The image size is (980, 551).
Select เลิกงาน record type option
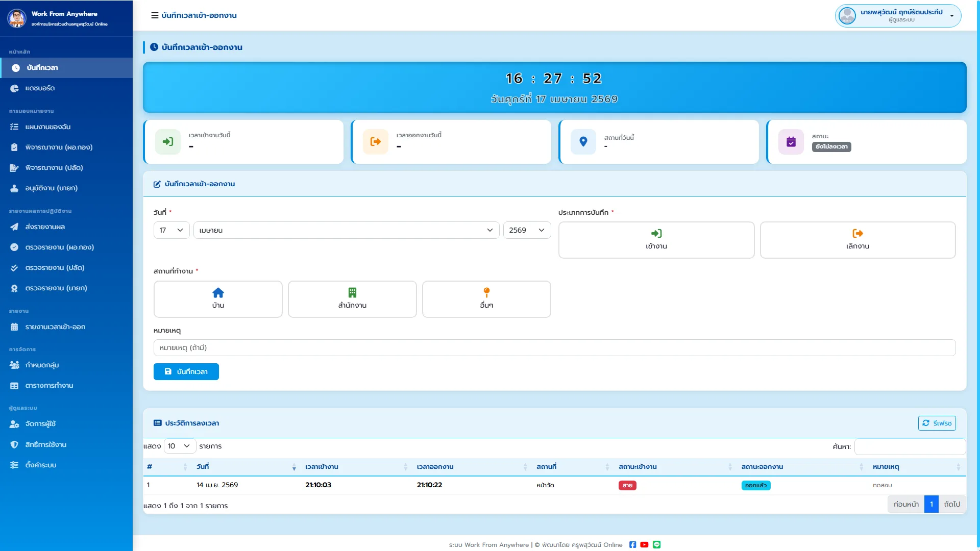point(857,240)
